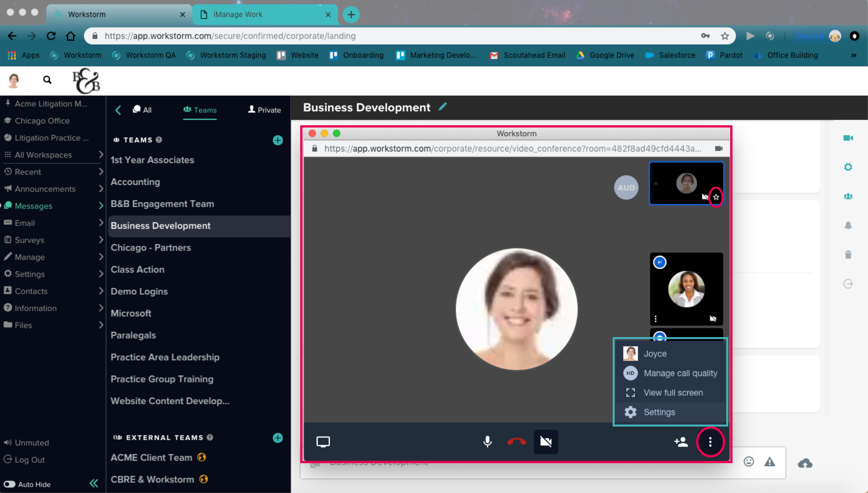Viewport: 868px width, 493px height.
Task: Select the second participant video thumbnail
Action: coord(686,289)
